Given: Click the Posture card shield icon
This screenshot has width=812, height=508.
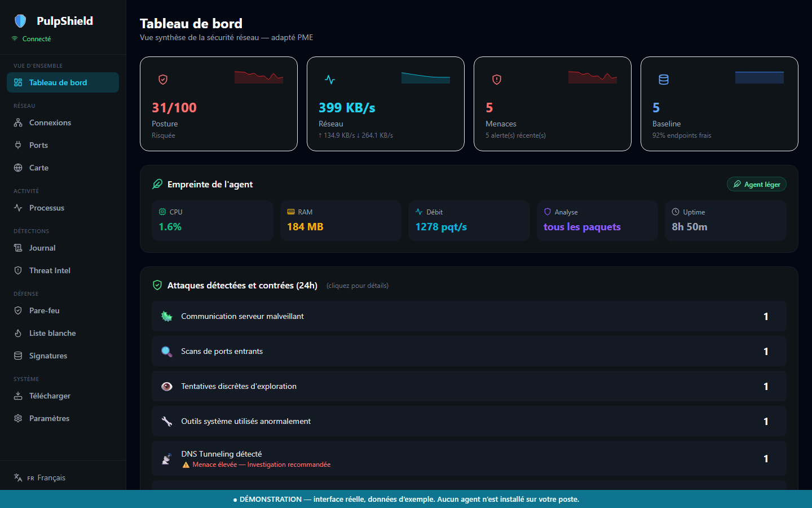Looking at the screenshot, I should point(163,80).
